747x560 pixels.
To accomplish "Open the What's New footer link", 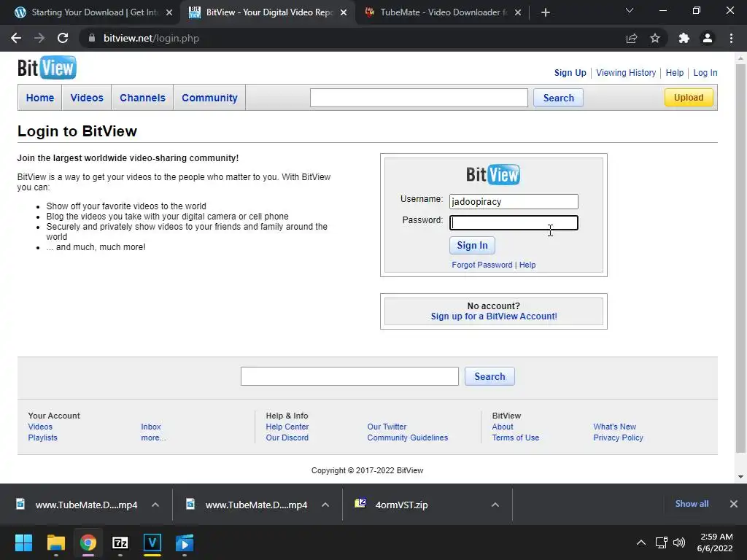I will (614, 427).
